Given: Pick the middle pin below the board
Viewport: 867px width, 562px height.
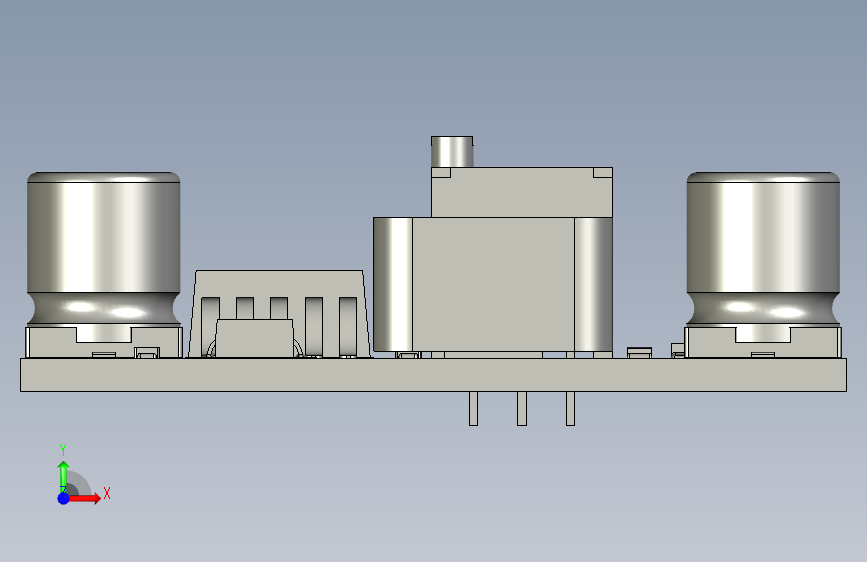Looking at the screenshot, I should pyautogui.click(x=521, y=409).
